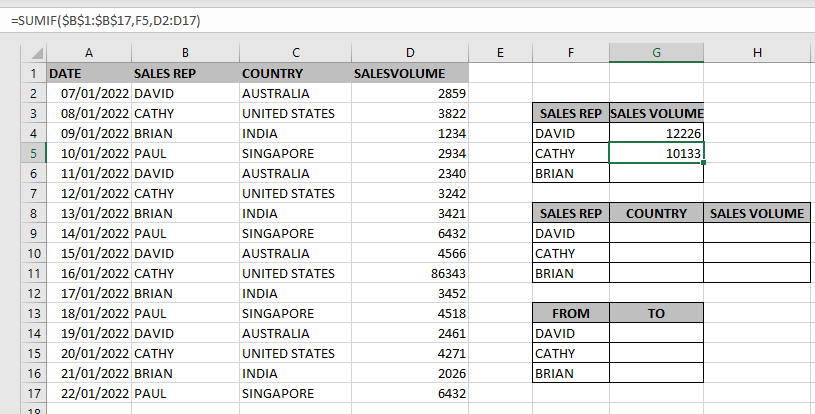Click empty cell G6 next to BRIAN
The image size is (815, 414).
coord(656,173)
